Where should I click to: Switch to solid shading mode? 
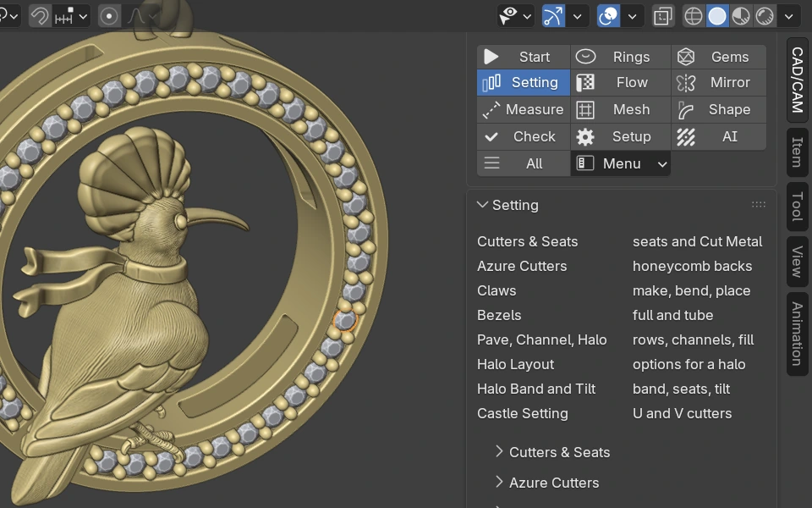point(717,16)
